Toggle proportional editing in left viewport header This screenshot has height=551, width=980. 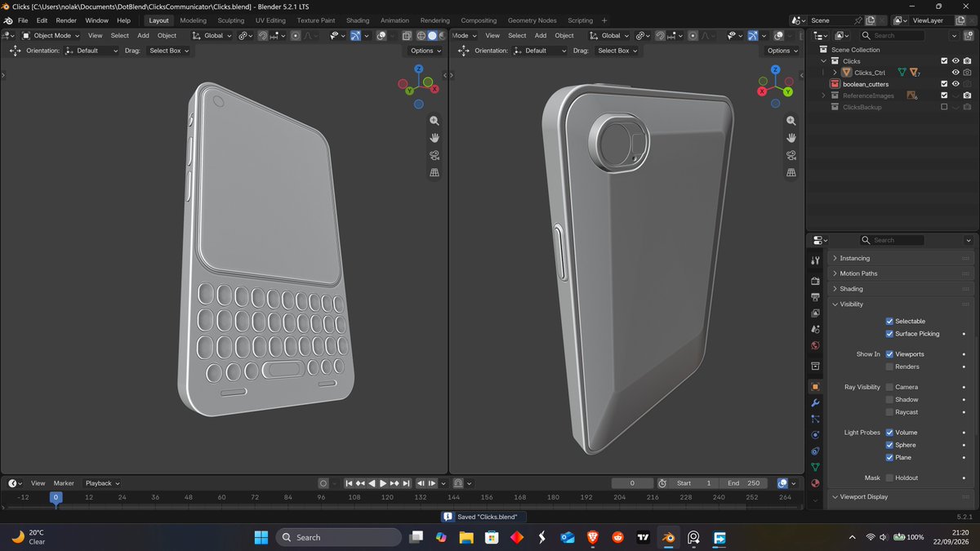(296, 36)
